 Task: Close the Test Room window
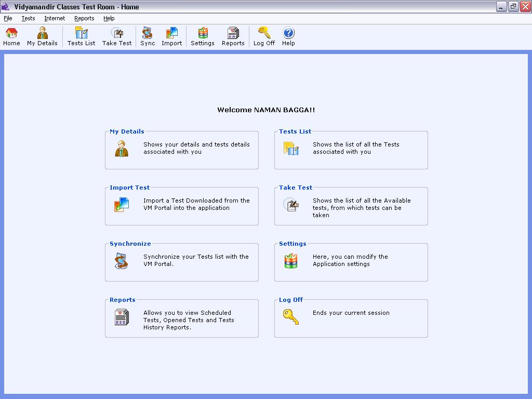[x=526, y=6]
